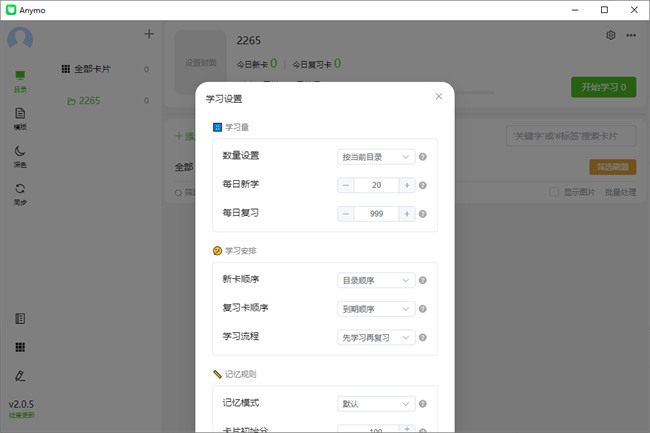Select 全部卡片 in the deck list
The width and height of the screenshot is (650, 433).
coord(97,70)
